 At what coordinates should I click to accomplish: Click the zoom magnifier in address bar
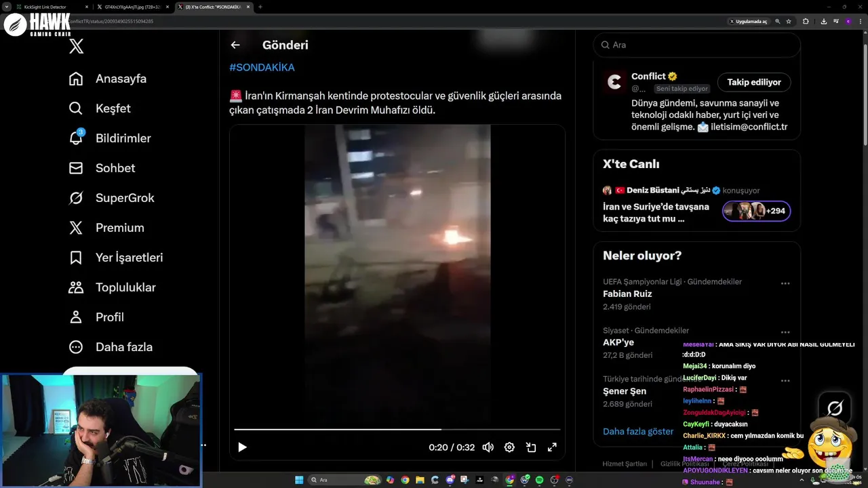click(x=778, y=22)
